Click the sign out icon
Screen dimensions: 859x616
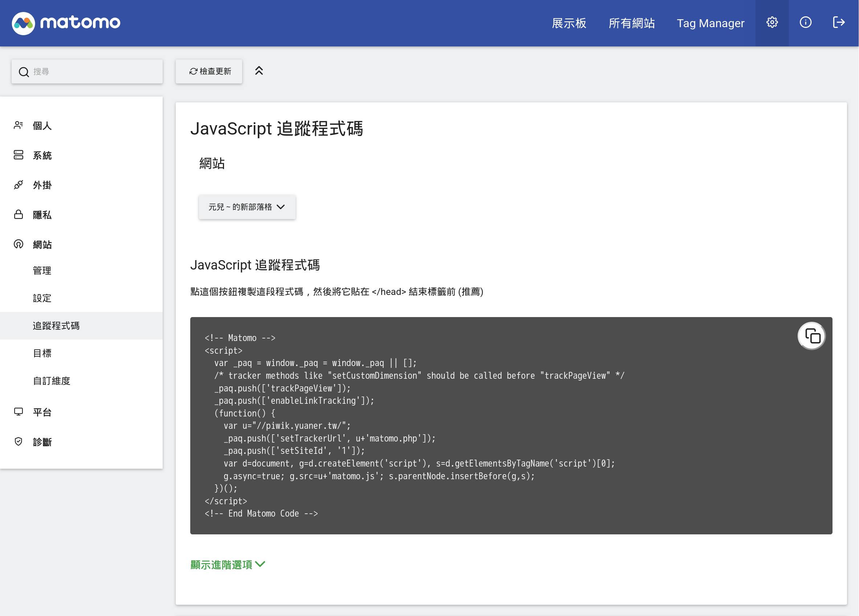(x=839, y=23)
